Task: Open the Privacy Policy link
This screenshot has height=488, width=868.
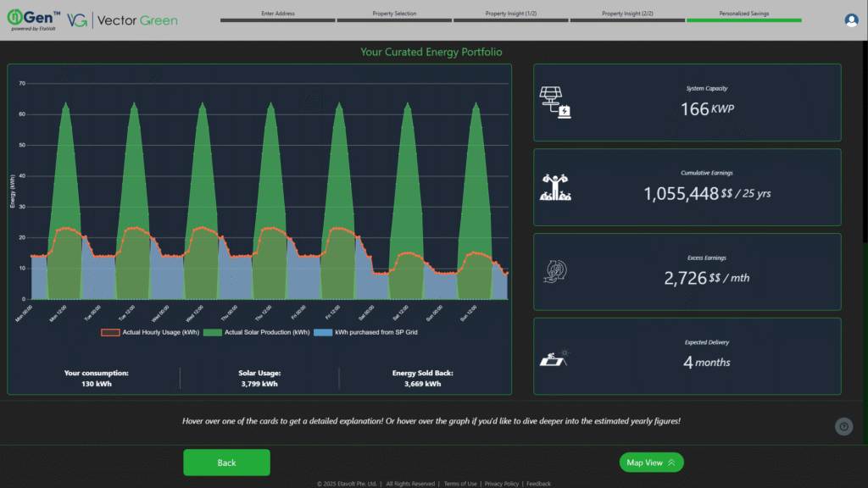Action: [x=504, y=484]
